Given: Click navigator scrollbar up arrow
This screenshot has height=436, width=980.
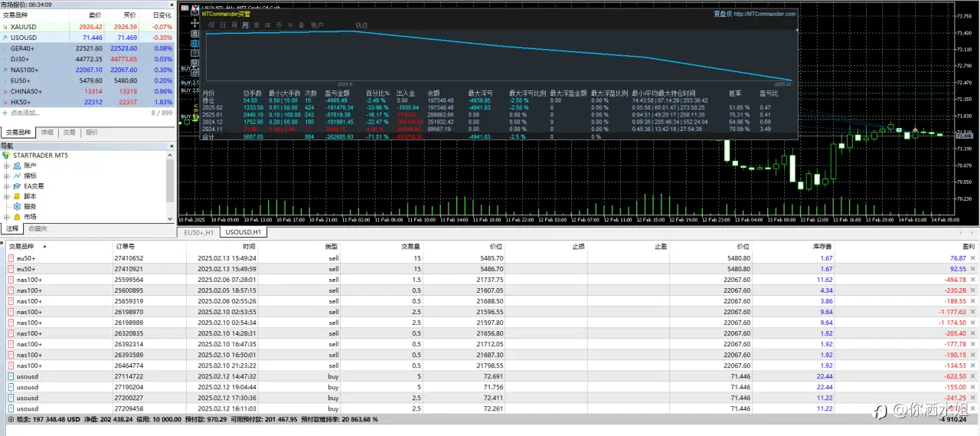Looking at the screenshot, I should (171, 154).
